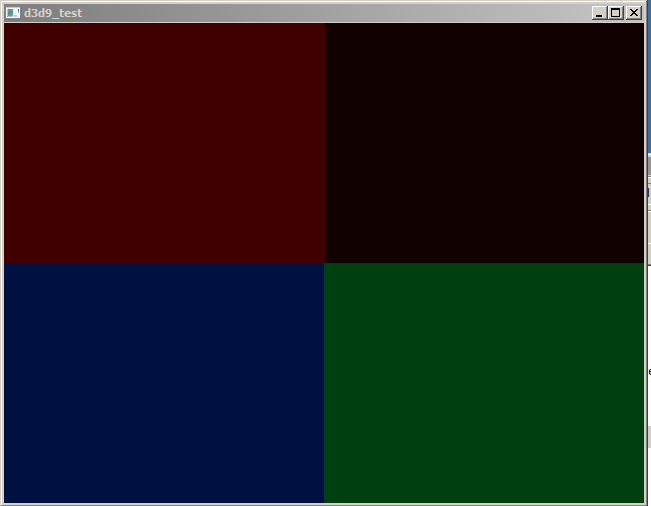Screen dimensions: 651x506
Task: Pick the dark green bottom-right quadrant
Action: point(484,383)
